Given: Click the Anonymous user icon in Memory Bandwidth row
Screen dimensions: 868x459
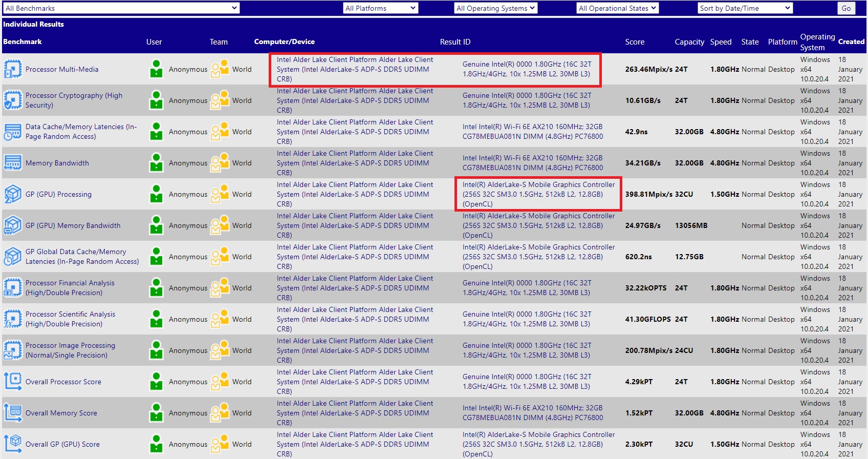Looking at the screenshot, I should [156, 163].
